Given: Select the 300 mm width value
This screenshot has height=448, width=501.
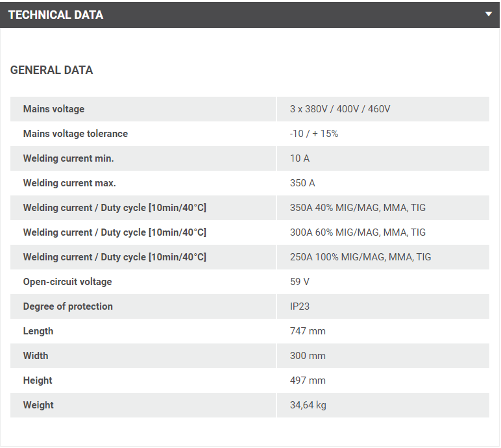Looking at the screenshot, I should (x=308, y=356).
